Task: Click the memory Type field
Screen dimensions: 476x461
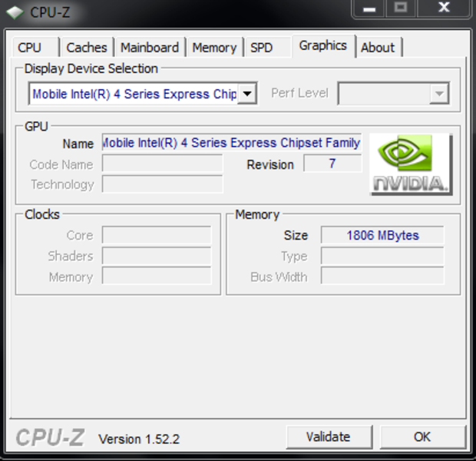Action: (x=382, y=256)
